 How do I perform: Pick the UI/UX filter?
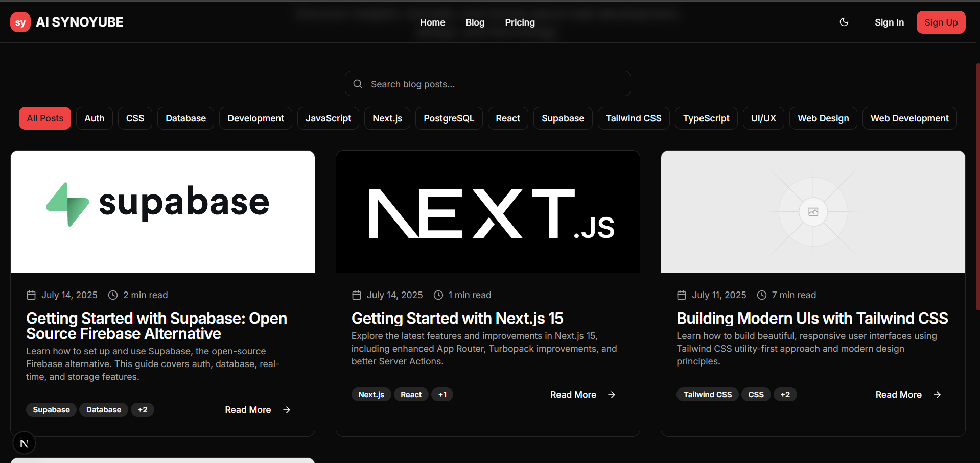[763, 118]
